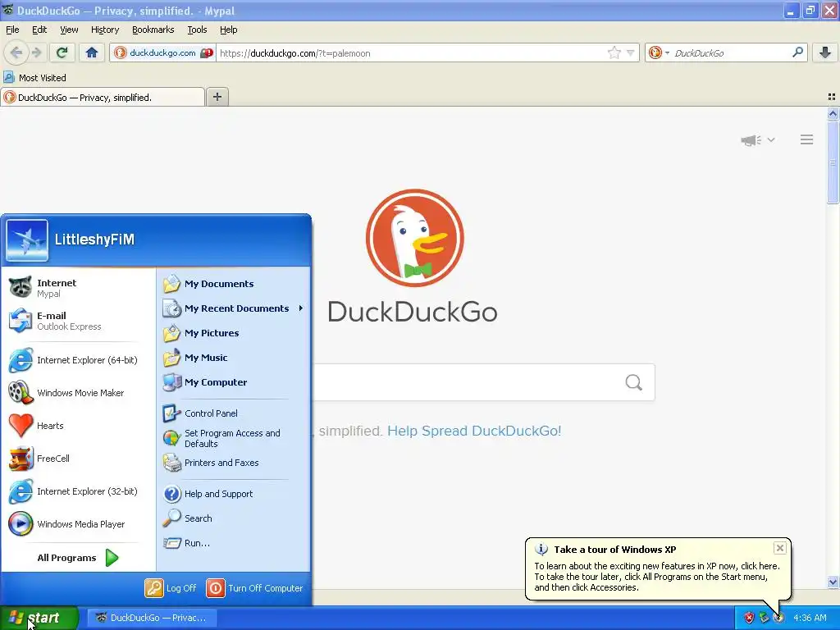Expand the megaphone dropdown chevron
The width and height of the screenshot is (840, 630).
coord(771,139)
